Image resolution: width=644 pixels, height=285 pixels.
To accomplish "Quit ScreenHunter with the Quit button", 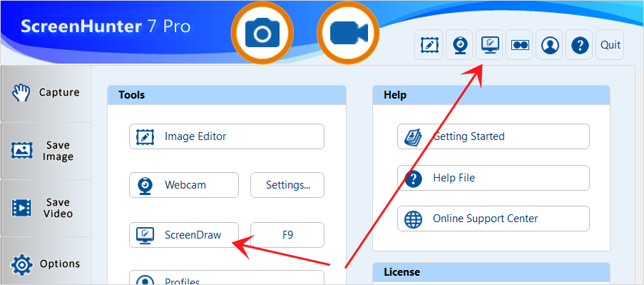I will point(610,45).
